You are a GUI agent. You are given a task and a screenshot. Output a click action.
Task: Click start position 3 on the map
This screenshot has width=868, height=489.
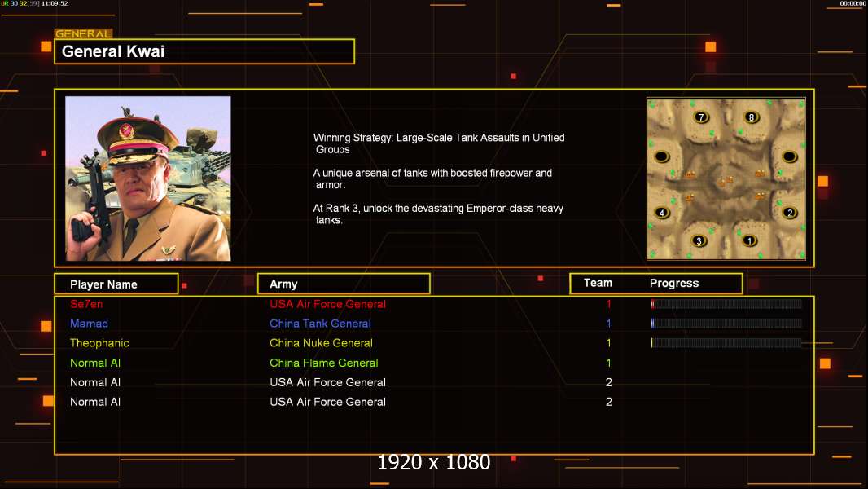pos(699,241)
